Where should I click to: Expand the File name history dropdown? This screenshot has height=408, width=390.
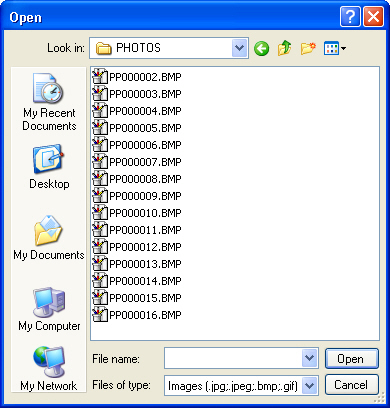tap(310, 358)
